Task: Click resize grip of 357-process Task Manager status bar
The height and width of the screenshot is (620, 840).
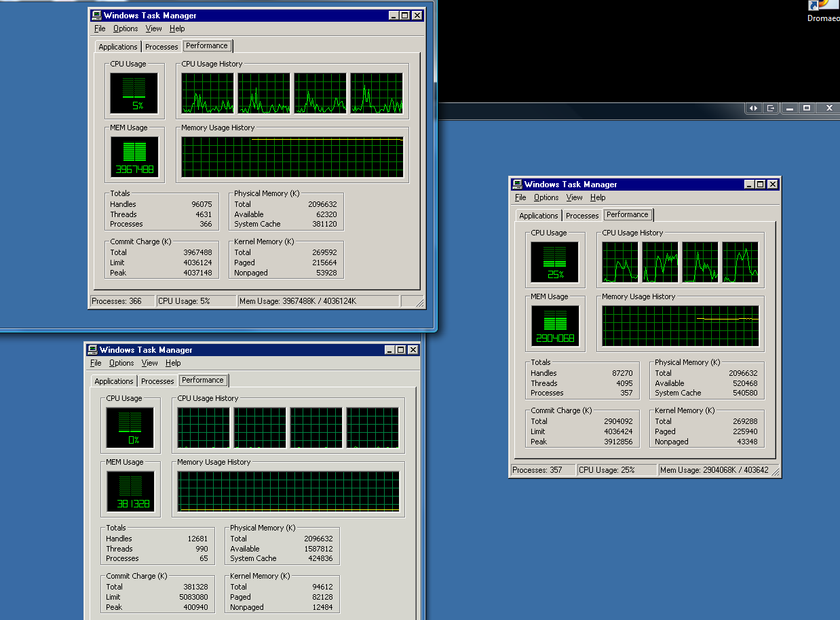Action: 776,471
